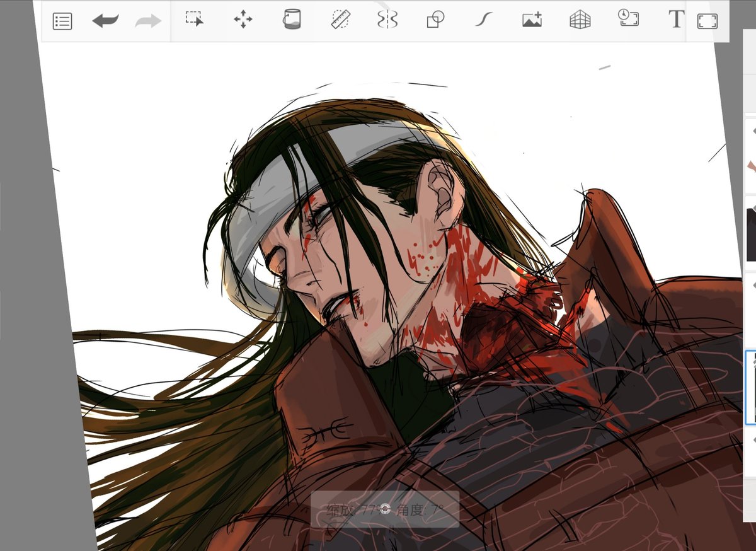Import an image with Add Image icon
Viewport: 756px width, 551px height.
point(532,20)
